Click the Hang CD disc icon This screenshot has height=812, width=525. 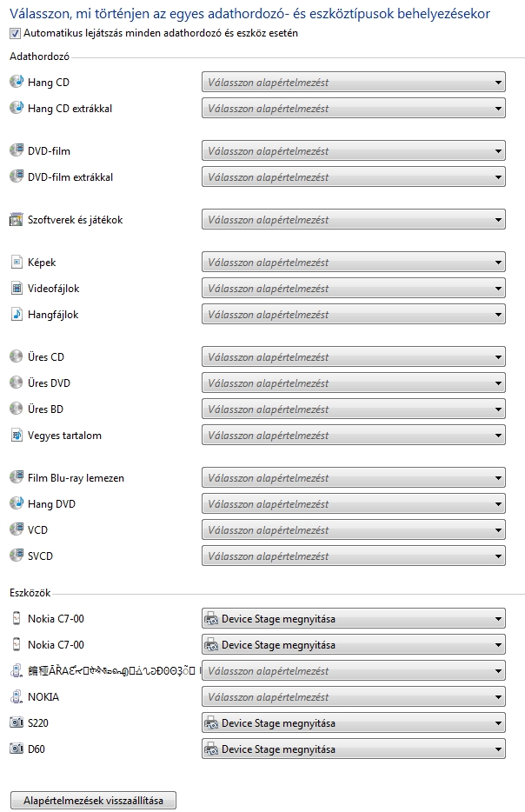tap(17, 82)
